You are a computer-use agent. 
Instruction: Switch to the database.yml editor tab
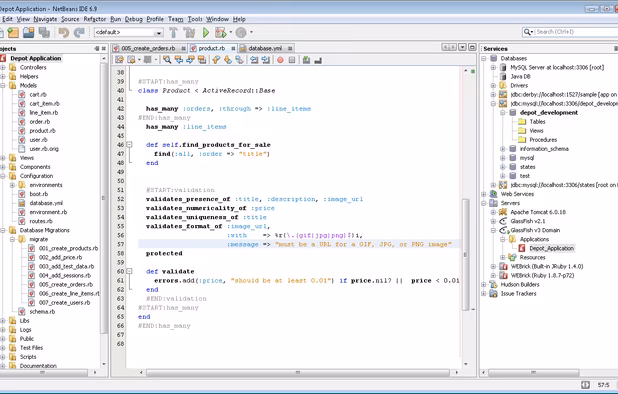pos(264,48)
